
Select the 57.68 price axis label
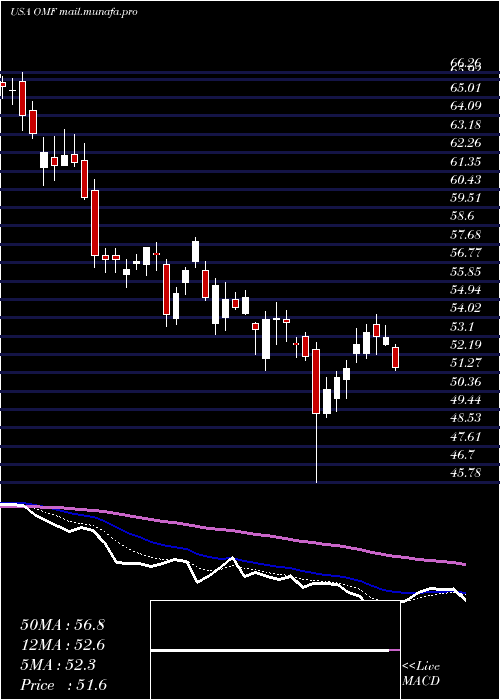tap(466, 234)
